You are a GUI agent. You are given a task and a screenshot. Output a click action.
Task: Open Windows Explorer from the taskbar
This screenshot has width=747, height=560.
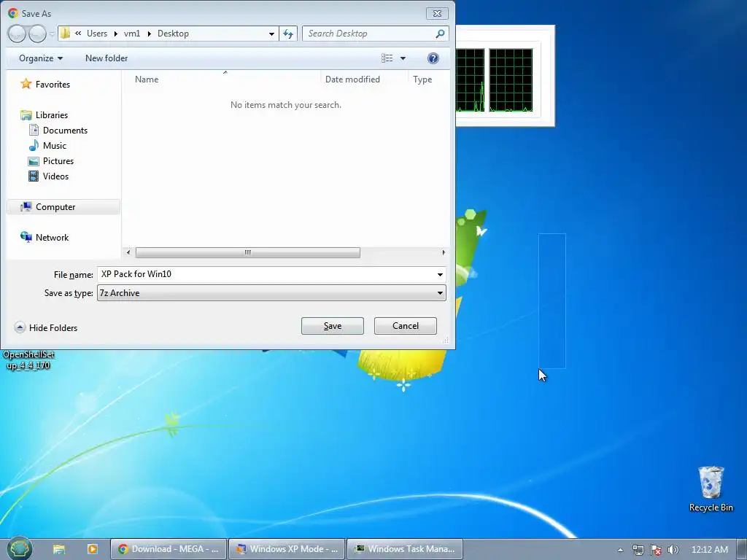59,549
